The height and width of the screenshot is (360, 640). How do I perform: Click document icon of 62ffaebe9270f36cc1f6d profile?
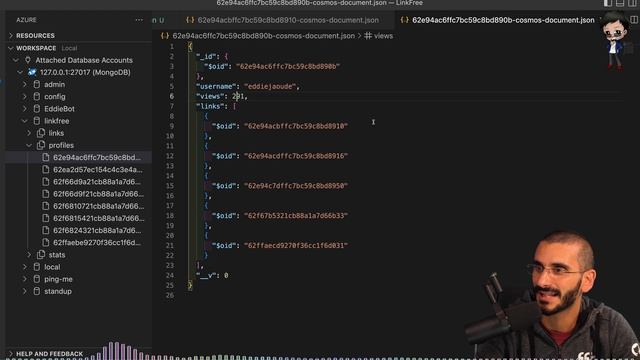(46, 242)
